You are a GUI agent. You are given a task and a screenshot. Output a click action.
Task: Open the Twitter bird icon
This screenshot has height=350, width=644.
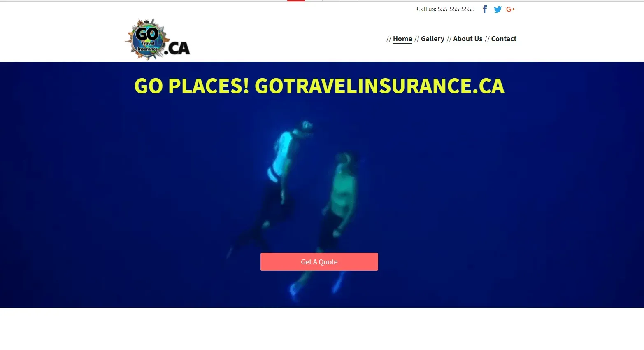click(x=498, y=9)
